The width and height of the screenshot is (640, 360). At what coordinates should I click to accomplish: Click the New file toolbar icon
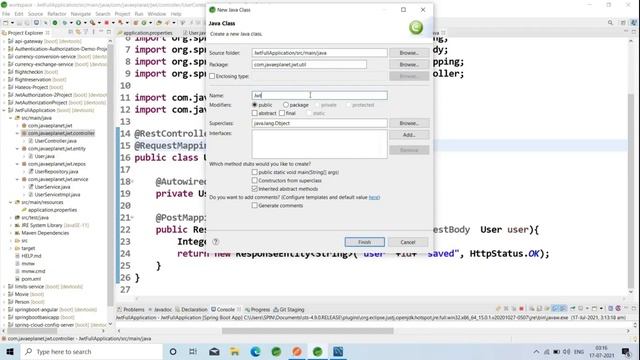[6, 23]
